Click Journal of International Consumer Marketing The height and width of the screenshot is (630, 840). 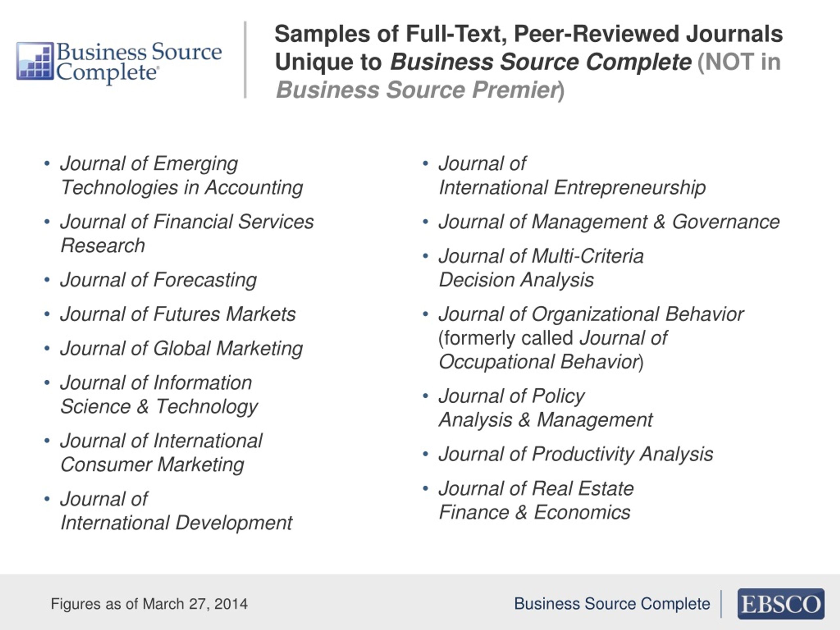[161, 453]
